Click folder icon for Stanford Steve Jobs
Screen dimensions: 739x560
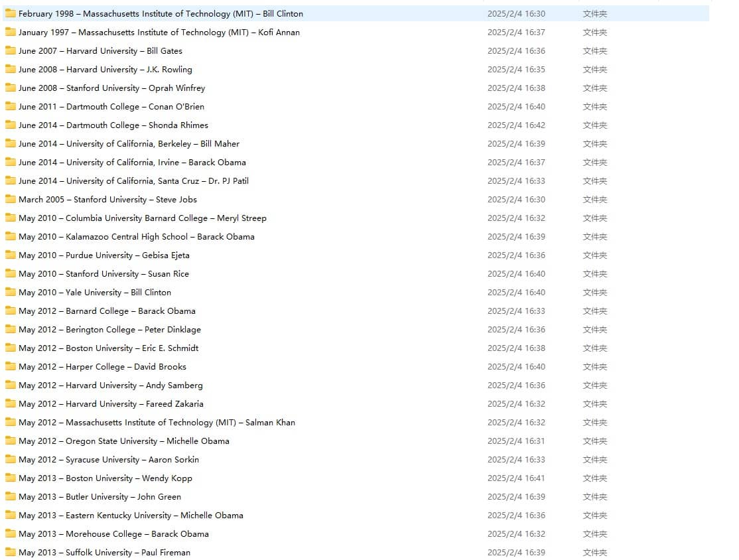(11, 200)
